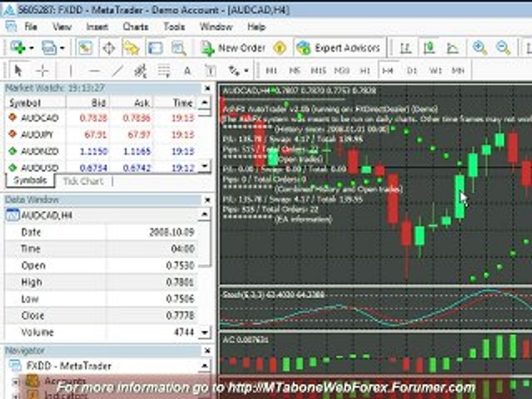Switch chart to M5 timeframe
This screenshot has width=532, height=399.
click(x=294, y=70)
